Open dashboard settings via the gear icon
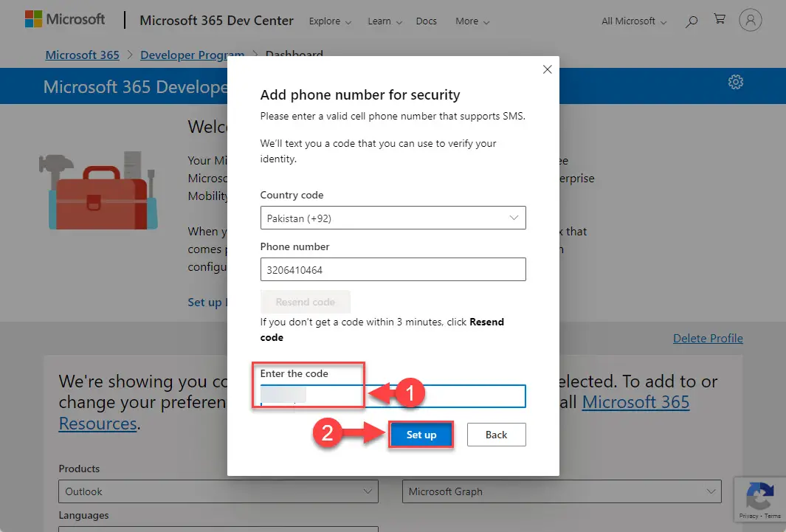Viewport: 786px width, 532px height. point(736,82)
